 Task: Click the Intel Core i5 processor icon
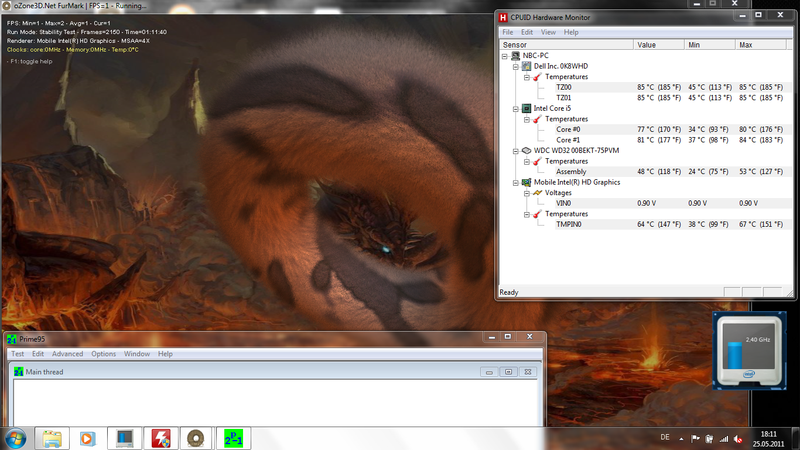point(526,108)
